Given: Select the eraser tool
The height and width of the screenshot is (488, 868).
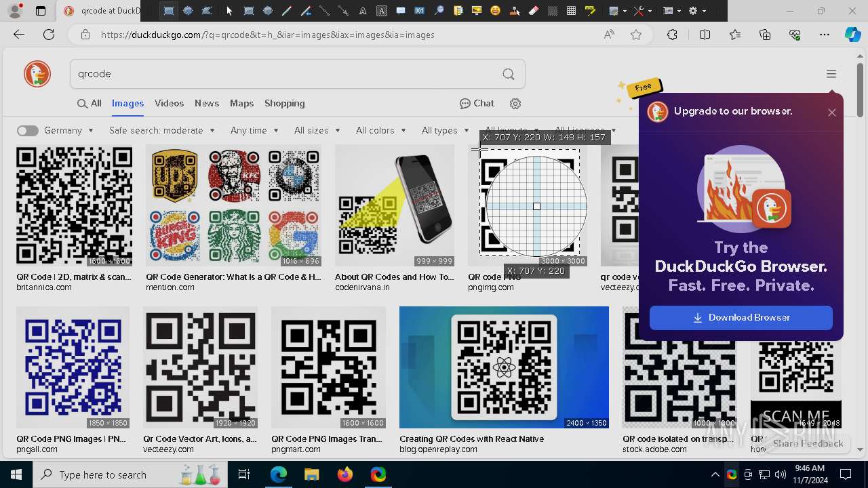Looking at the screenshot, I should pyautogui.click(x=534, y=11).
